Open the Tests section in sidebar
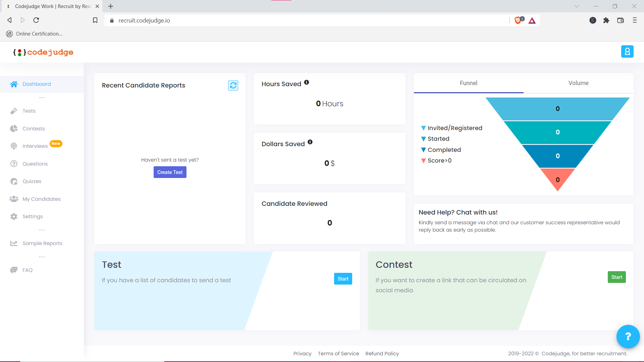This screenshot has height=362, width=644. (x=29, y=111)
